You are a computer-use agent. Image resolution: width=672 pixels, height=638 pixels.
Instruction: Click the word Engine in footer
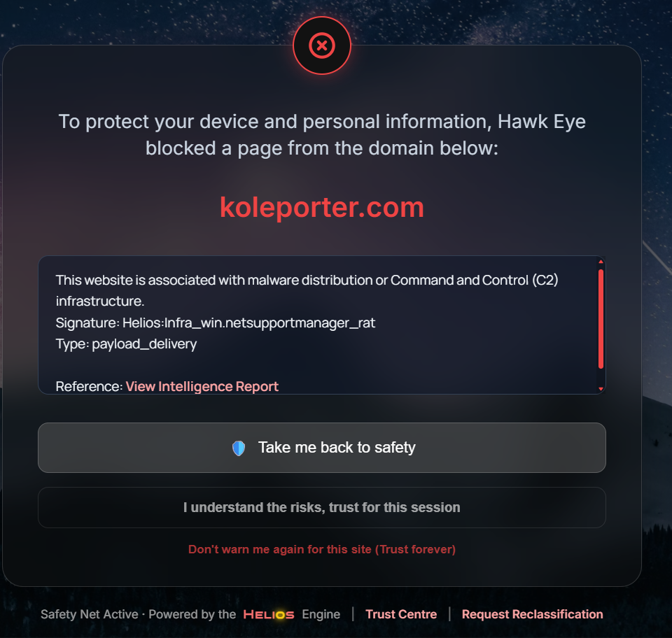pos(321,615)
